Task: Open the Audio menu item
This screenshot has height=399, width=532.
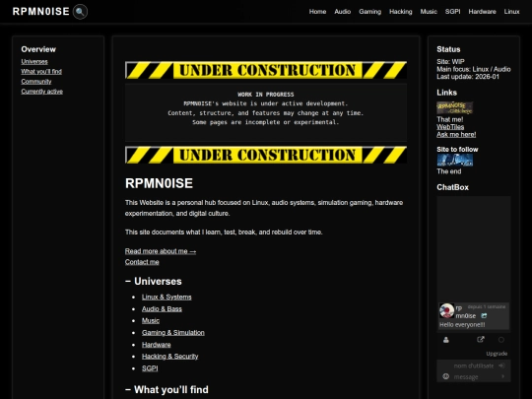Action: click(x=342, y=12)
